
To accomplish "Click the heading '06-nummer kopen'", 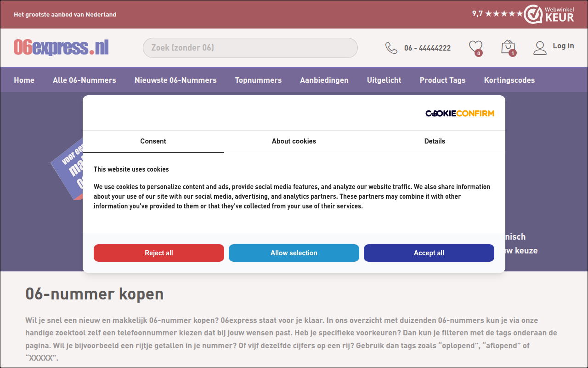I will (x=95, y=293).
